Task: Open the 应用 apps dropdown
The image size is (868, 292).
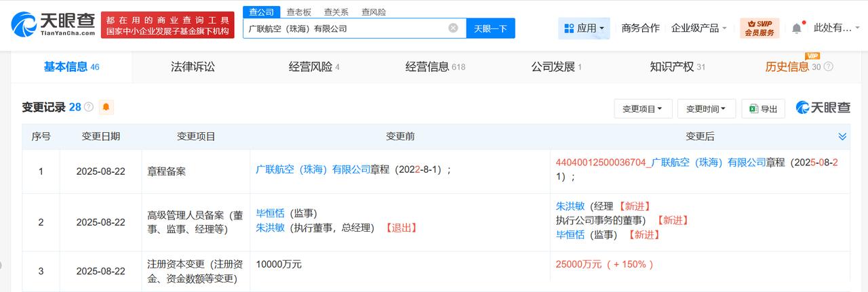Action: pos(584,28)
